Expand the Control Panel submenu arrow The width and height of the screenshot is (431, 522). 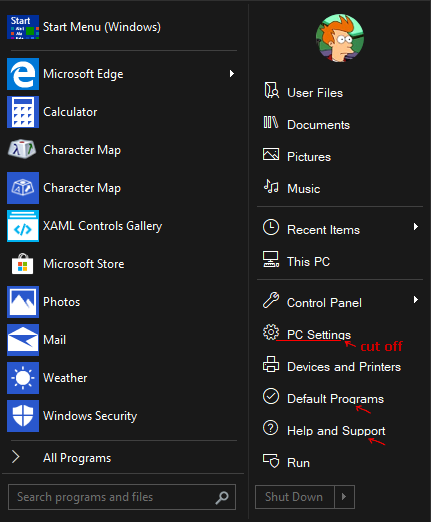coord(416,299)
